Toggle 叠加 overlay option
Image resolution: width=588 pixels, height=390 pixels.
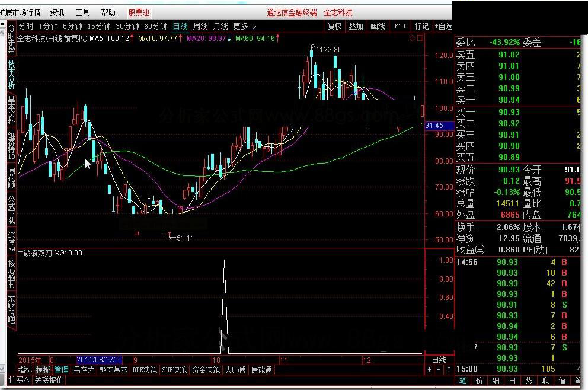pyautogui.click(x=356, y=26)
